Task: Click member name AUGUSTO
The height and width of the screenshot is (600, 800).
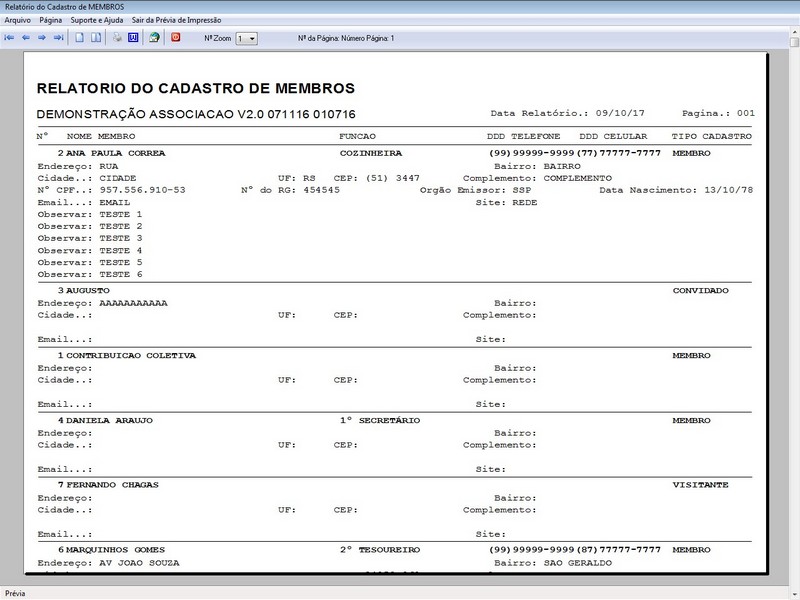Action: point(88,290)
